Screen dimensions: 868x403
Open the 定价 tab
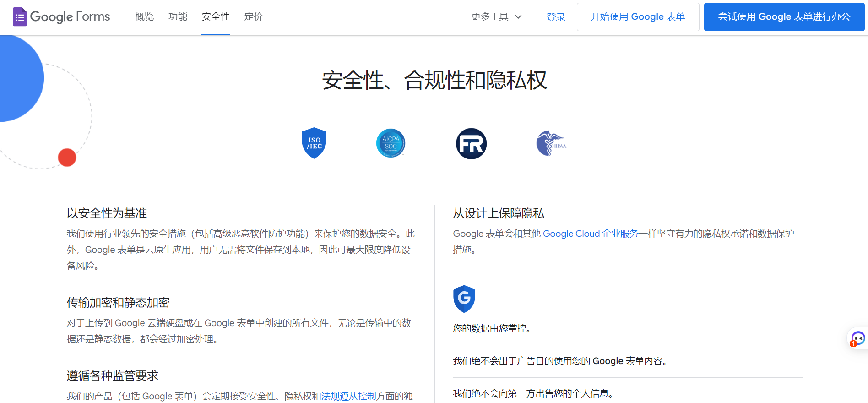point(254,17)
